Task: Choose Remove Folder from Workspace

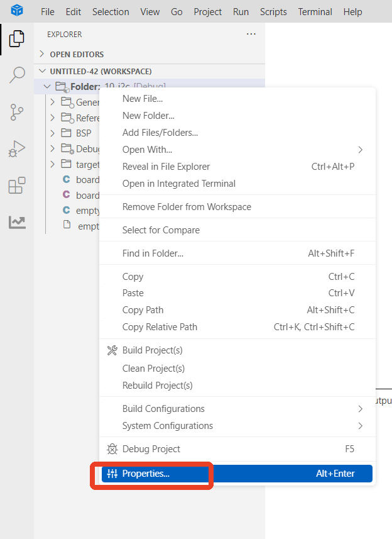Action: tap(237, 207)
